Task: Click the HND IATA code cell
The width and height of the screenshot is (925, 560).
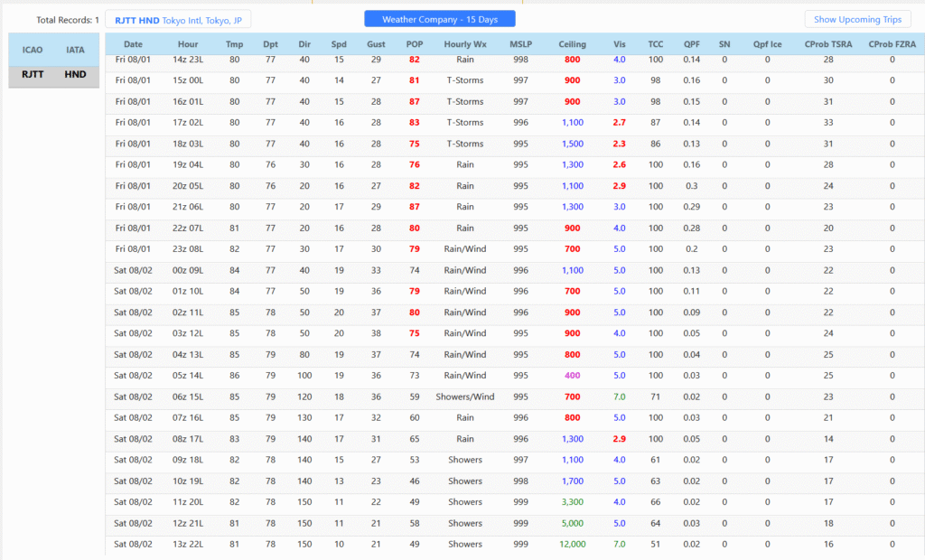Action: (75, 74)
